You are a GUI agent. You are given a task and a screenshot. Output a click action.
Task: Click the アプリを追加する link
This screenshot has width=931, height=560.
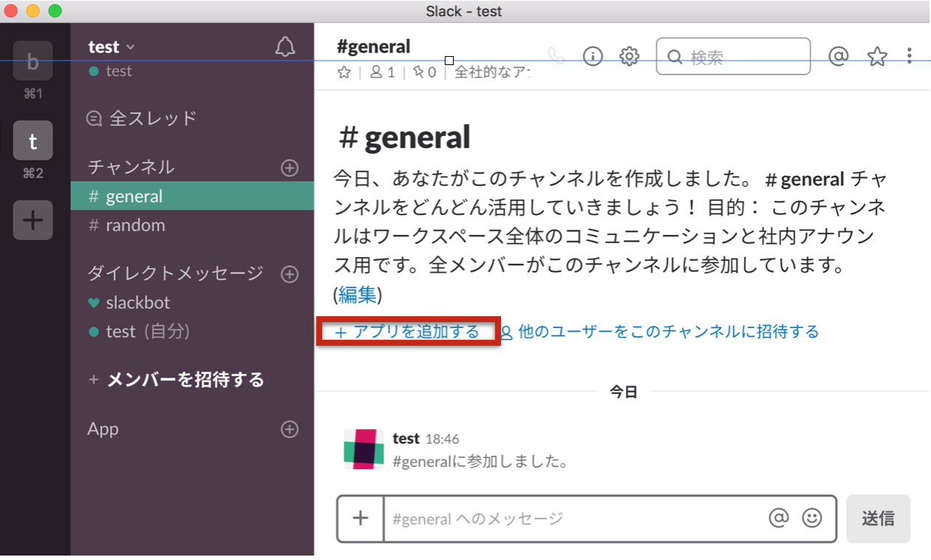pyautogui.click(x=408, y=332)
